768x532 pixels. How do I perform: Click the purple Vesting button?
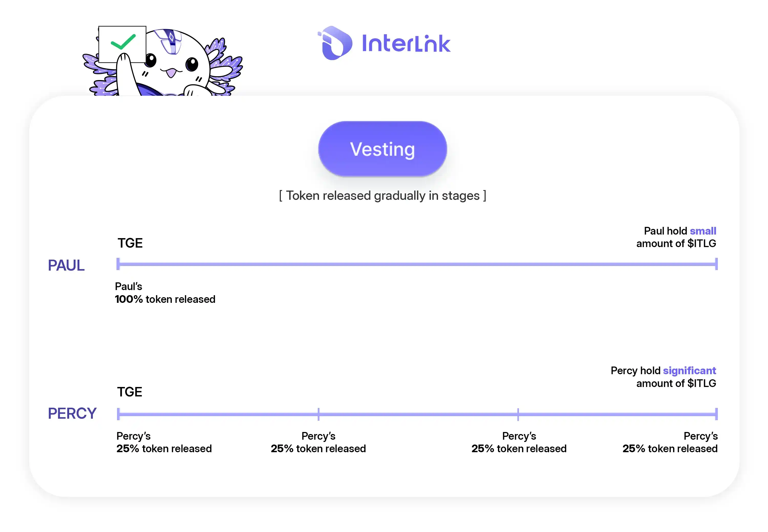click(382, 149)
